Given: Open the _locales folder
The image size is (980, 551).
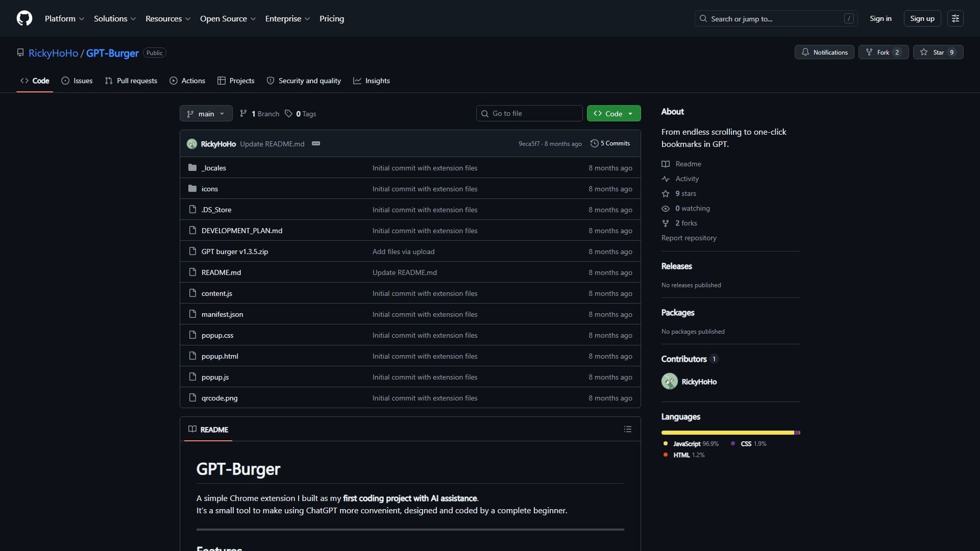Looking at the screenshot, I should coord(214,168).
